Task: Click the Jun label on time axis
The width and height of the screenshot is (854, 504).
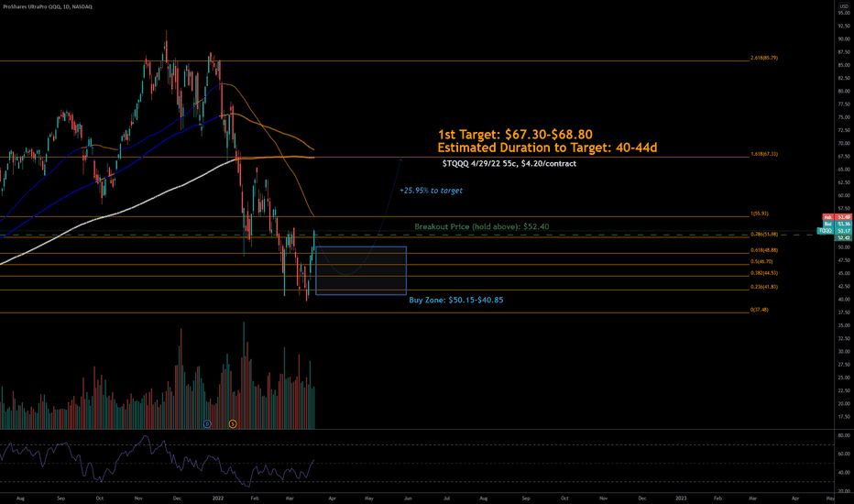Action: 408,498
